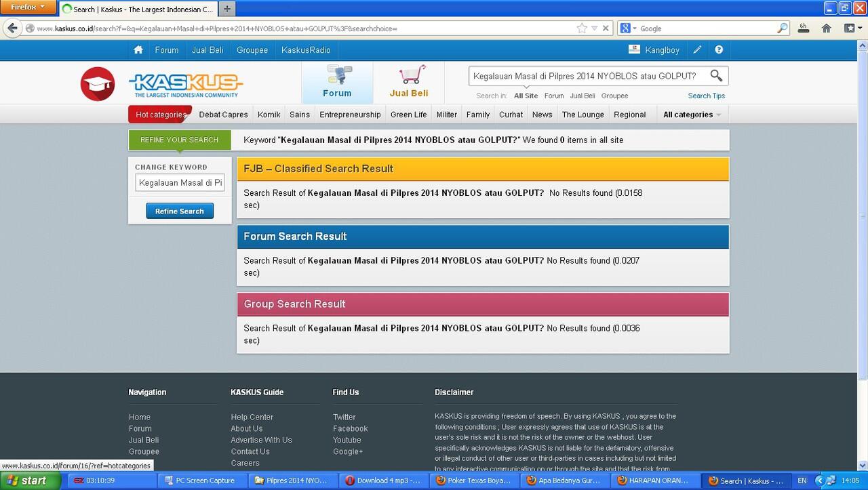868x490 pixels.
Task: Open Facebook footer link
Action: [x=350, y=428]
